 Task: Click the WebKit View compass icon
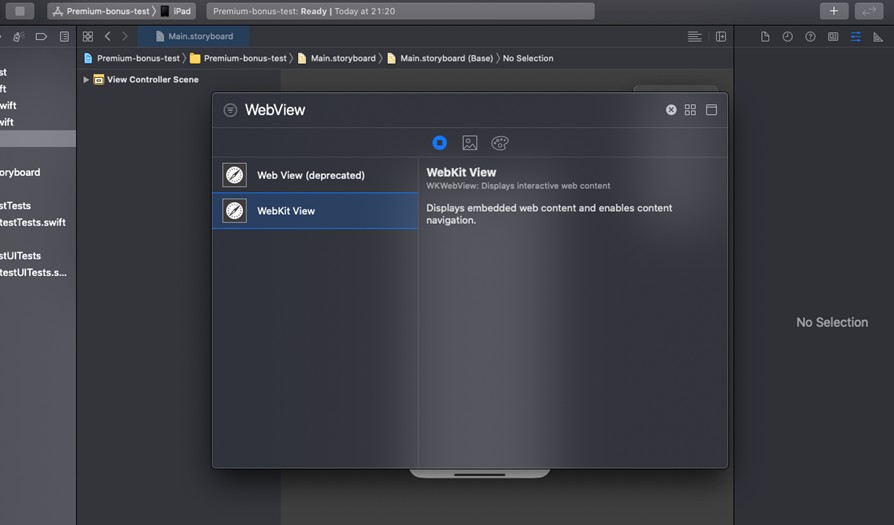pos(234,211)
